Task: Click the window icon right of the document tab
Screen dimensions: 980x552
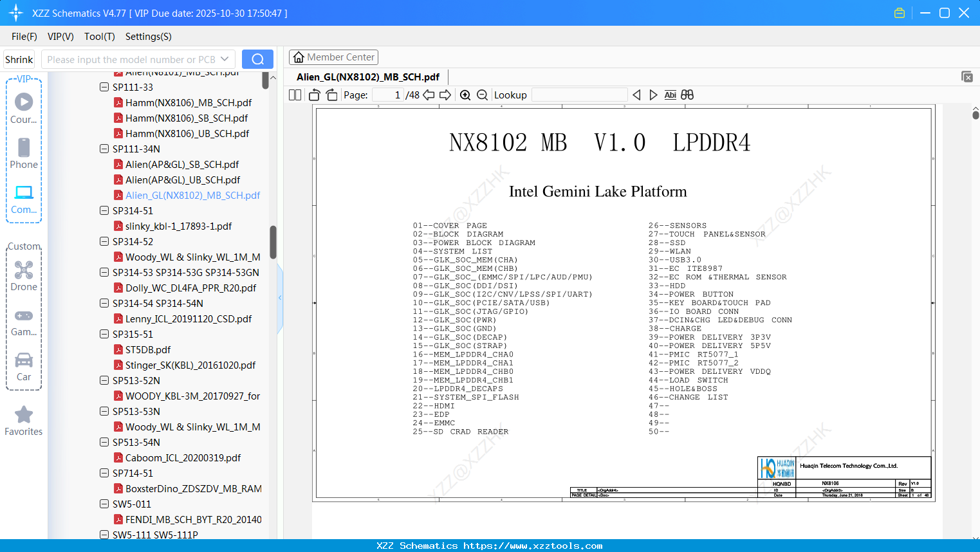Action: click(967, 77)
